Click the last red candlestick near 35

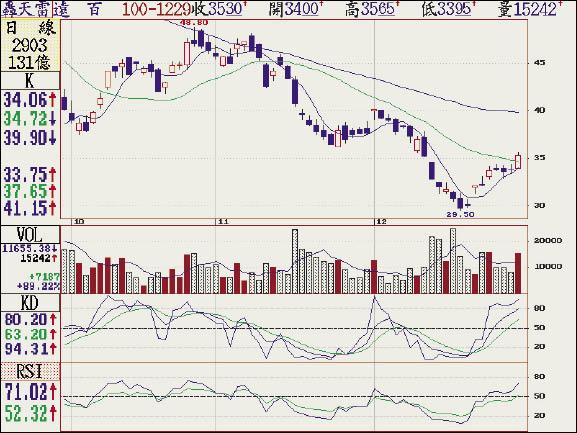coord(518,162)
